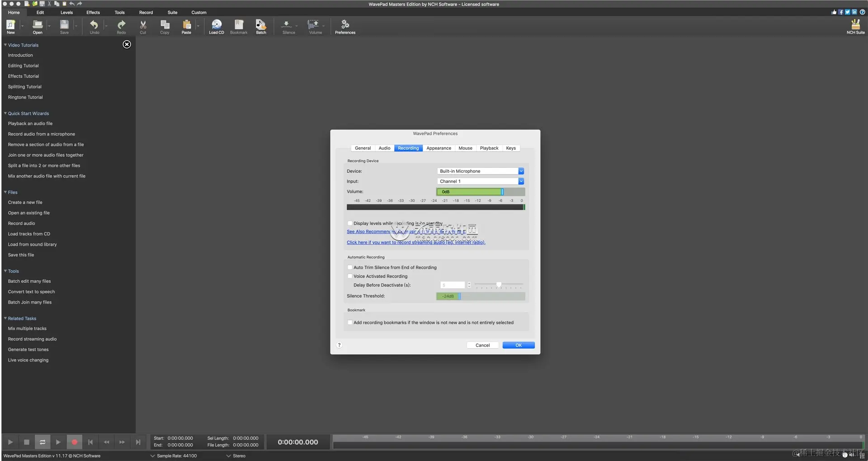
Task: Click the Load CD icon
Action: (x=217, y=26)
